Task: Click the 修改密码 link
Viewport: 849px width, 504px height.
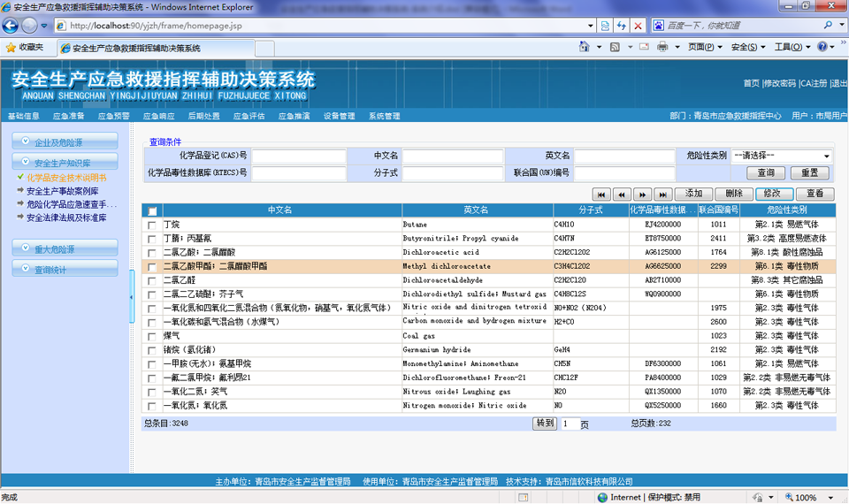Action: 779,83
